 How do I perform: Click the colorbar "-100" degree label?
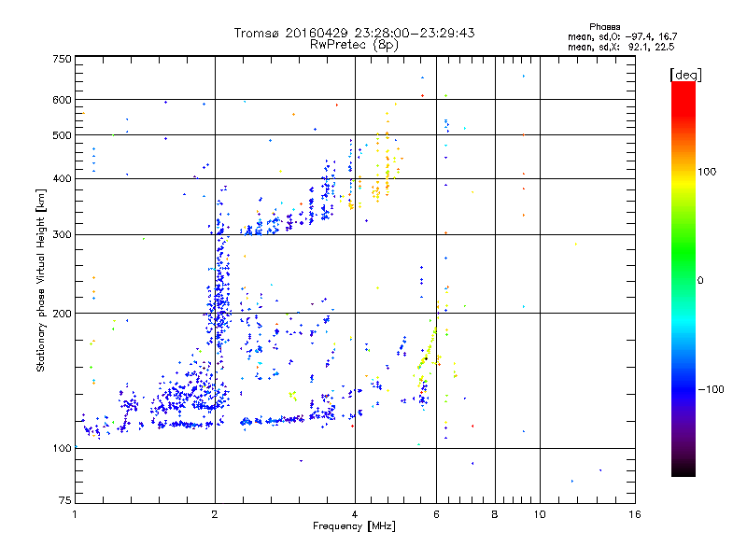[x=711, y=389]
